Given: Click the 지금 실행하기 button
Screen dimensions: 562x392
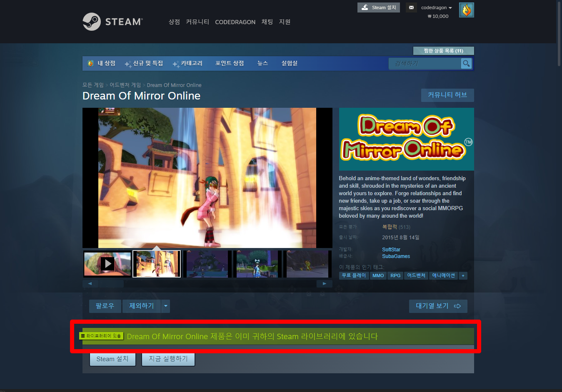Looking at the screenshot, I should [x=168, y=359].
